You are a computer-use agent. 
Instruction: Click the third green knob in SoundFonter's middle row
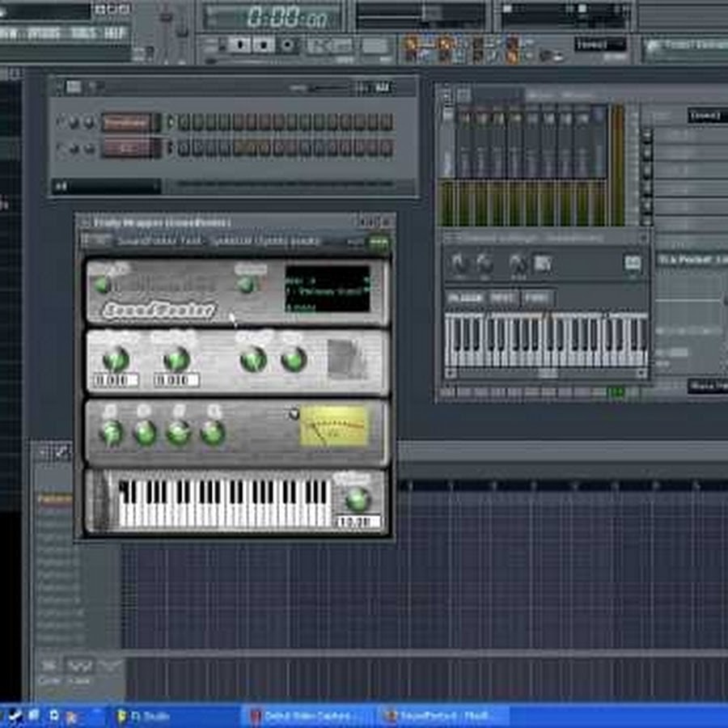(x=253, y=360)
